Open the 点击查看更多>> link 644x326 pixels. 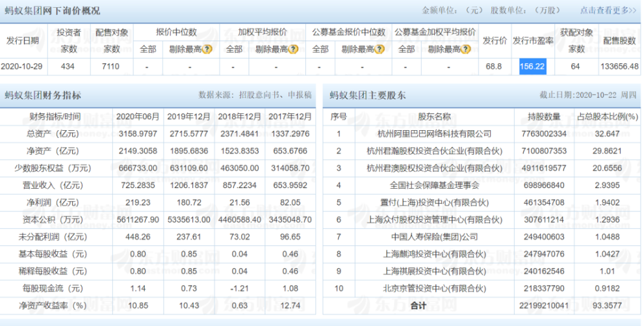coord(608,10)
